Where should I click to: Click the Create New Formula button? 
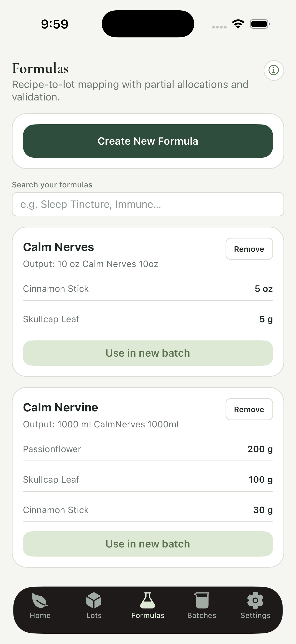coord(148,141)
